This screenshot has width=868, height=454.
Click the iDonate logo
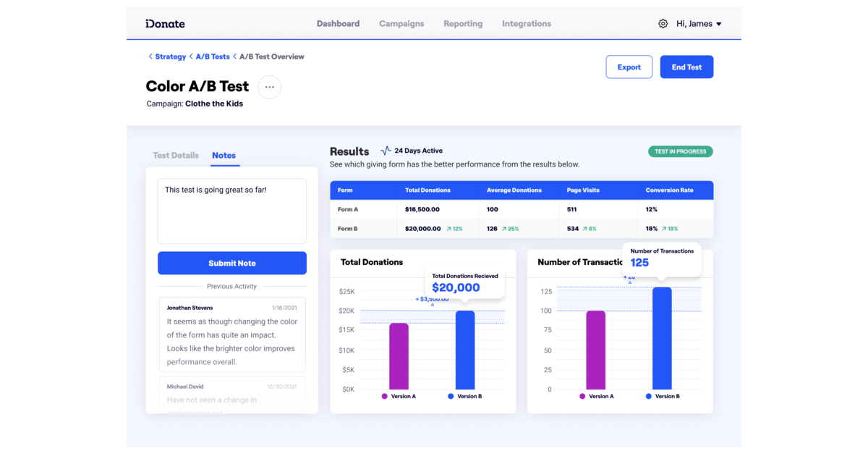(165, 23)
